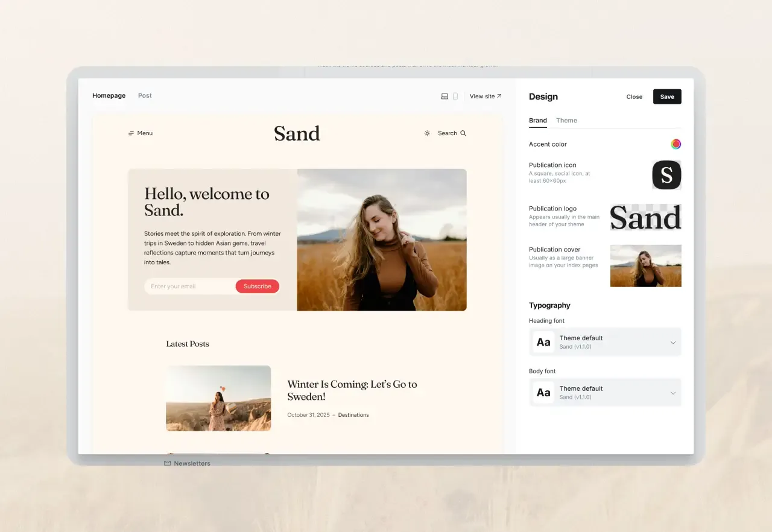Switch to desktop preview icon
The image size is (772, 532).
(445, 97)
